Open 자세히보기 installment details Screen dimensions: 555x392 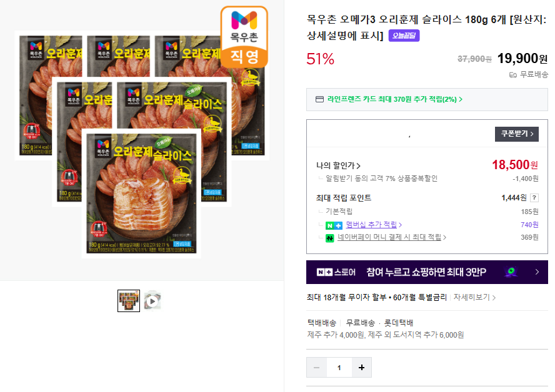(474, 297)
